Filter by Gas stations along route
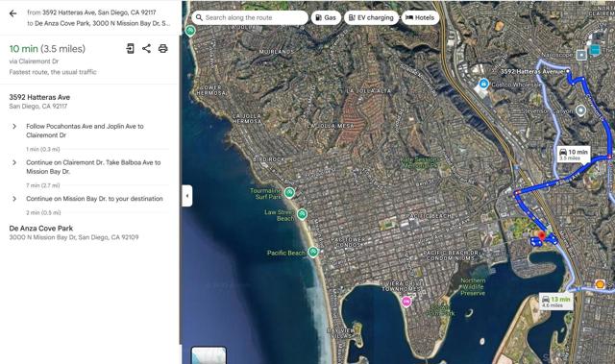Viewport: 615px width, 364px height. (326, 17)
